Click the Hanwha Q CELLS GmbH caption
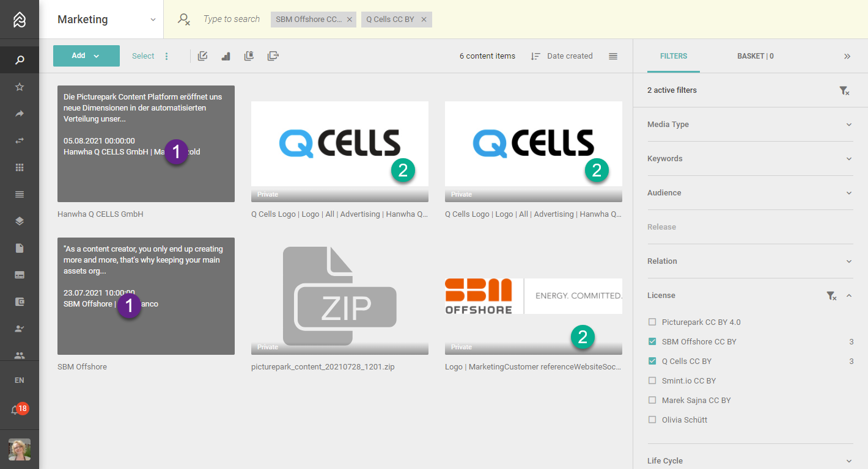 pyautogui.click(x=100, y=214)
